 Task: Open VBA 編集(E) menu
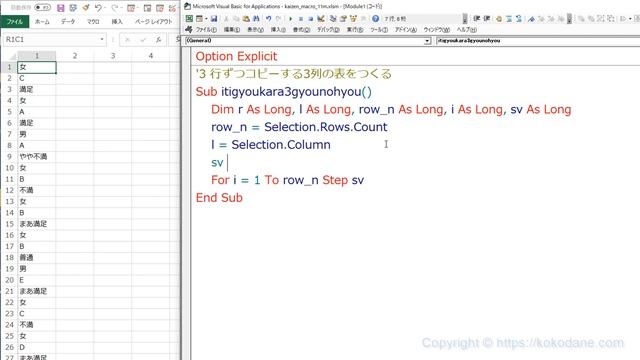click(x=232, y=30)
